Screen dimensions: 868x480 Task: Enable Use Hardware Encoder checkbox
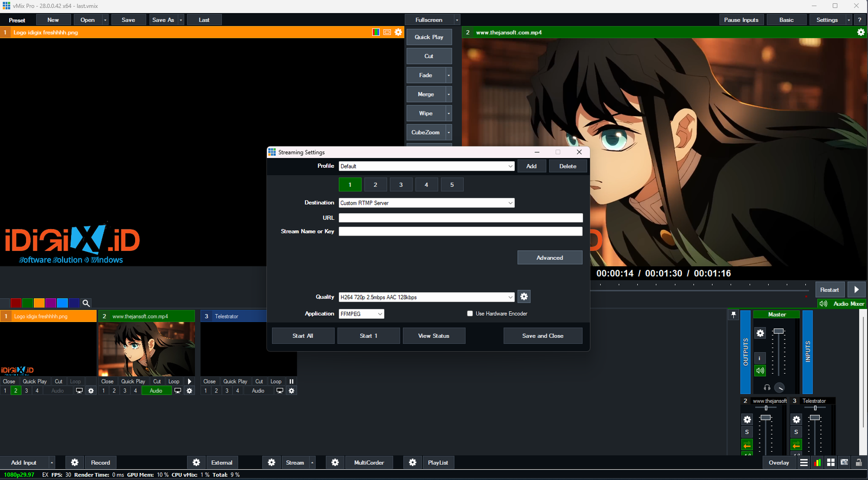(x=470, y=313)
